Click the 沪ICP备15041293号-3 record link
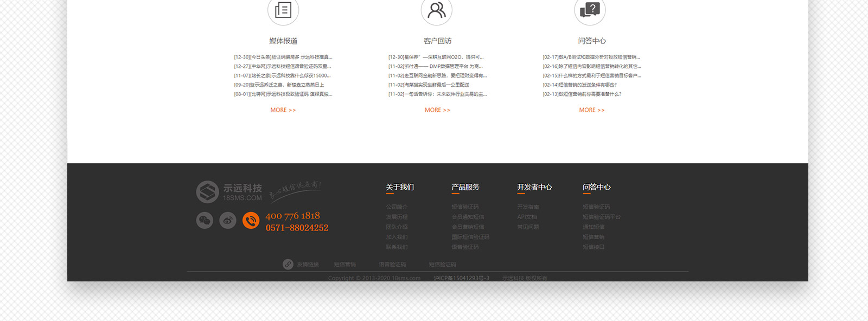Image resolution: width=868 pixels, height=321 pixels. pos(462,278)
